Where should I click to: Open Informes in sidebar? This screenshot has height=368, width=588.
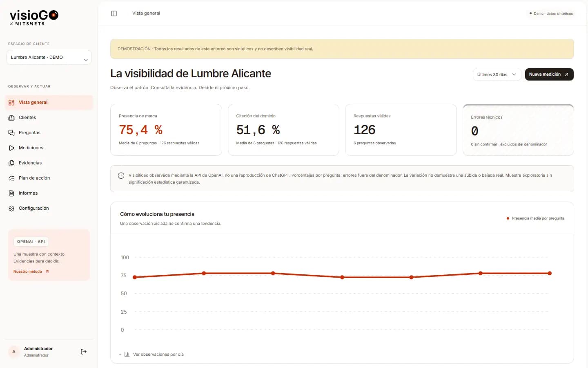(x=49, y=193)
